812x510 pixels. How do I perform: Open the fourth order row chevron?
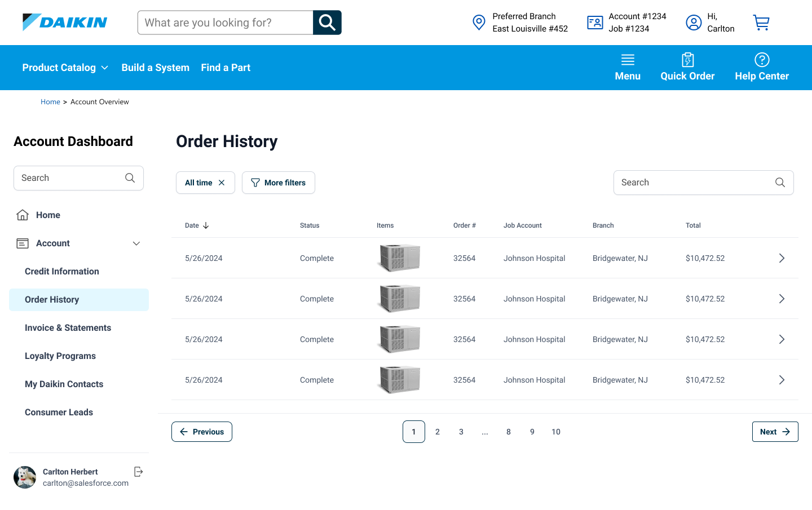(782, 380)
